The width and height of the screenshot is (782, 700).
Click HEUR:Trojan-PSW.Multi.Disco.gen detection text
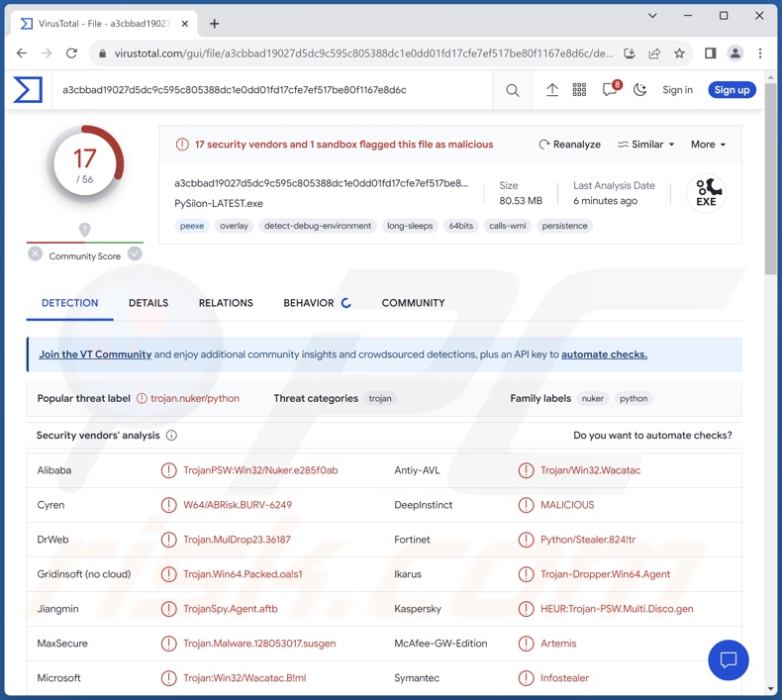pyautogui.click(x=617, y=609)
